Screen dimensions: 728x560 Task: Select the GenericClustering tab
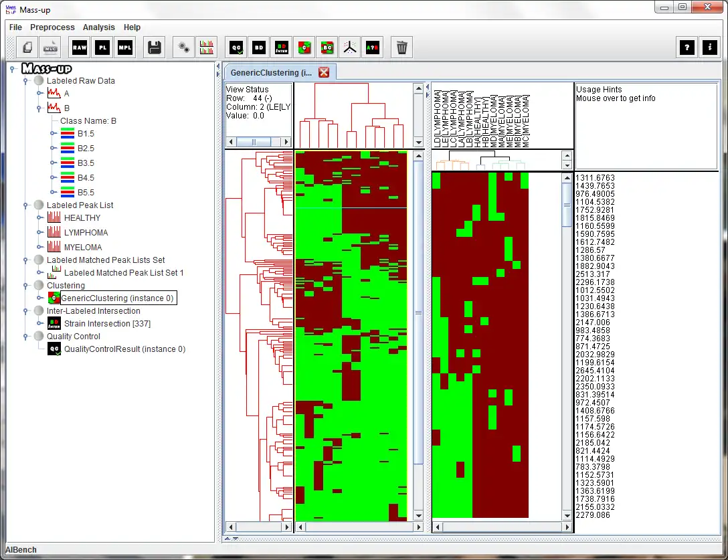(271, 72)
